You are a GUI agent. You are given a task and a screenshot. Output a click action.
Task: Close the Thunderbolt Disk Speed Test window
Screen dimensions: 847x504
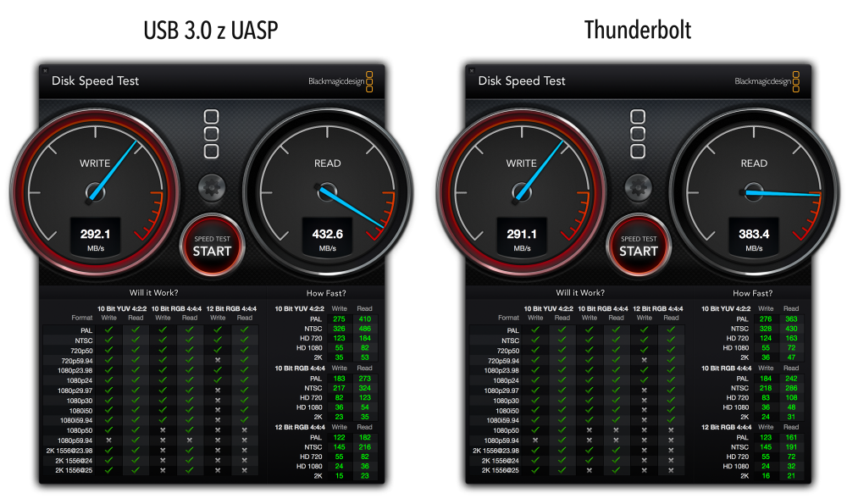click(x=472, y=71)
